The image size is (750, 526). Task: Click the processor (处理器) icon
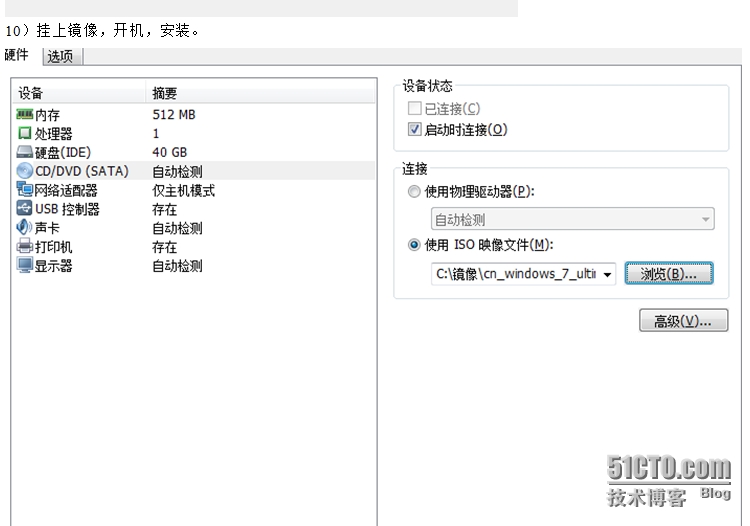tap(24, 133)
